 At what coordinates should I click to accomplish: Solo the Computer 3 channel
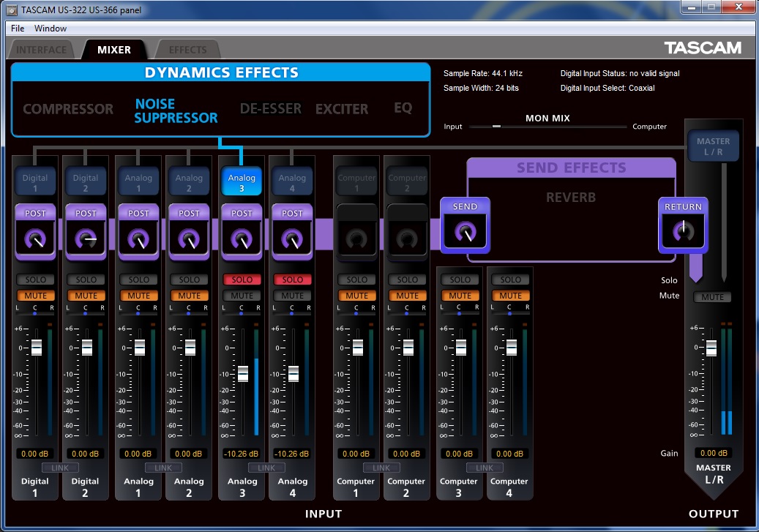coord(460,280)
